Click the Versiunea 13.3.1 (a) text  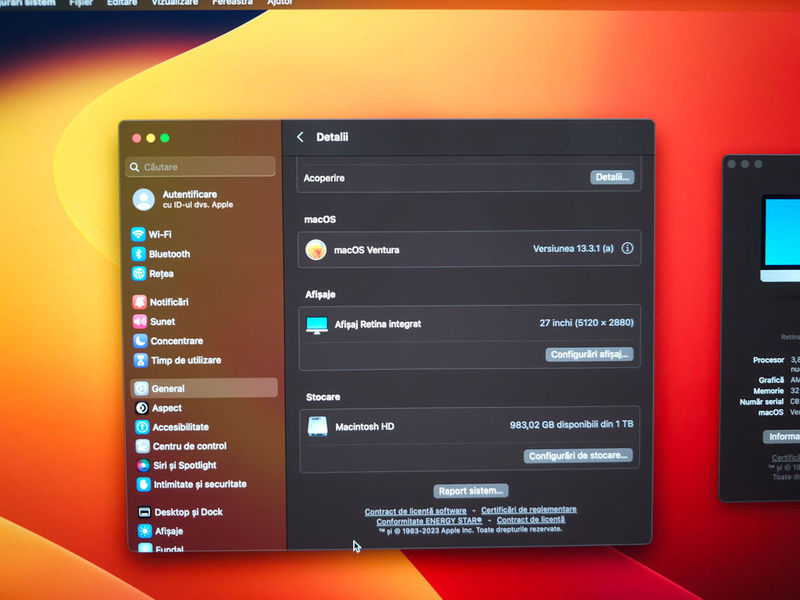(x=573, y=249)
